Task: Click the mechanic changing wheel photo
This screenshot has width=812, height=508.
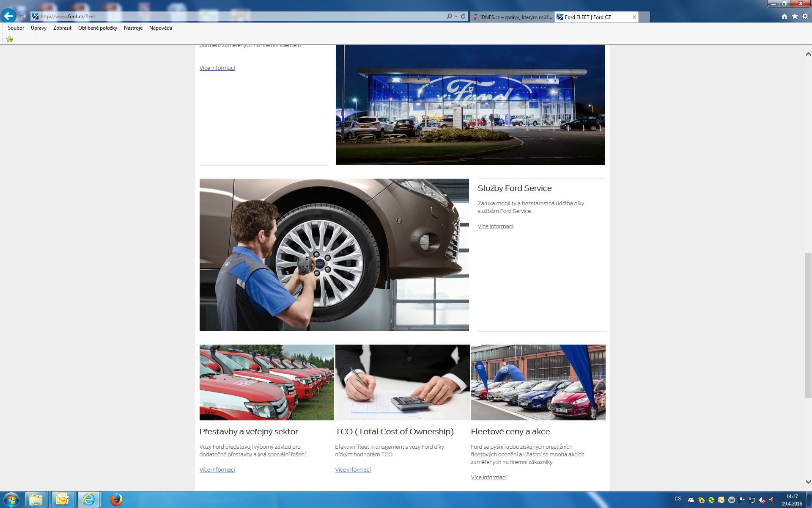Action: tap(334, 255)
